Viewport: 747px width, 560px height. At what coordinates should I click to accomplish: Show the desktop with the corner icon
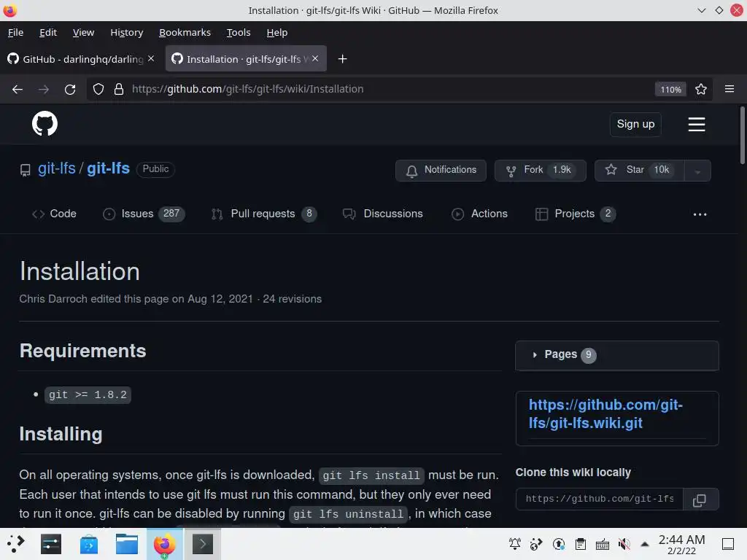click(x=728, y=544)
